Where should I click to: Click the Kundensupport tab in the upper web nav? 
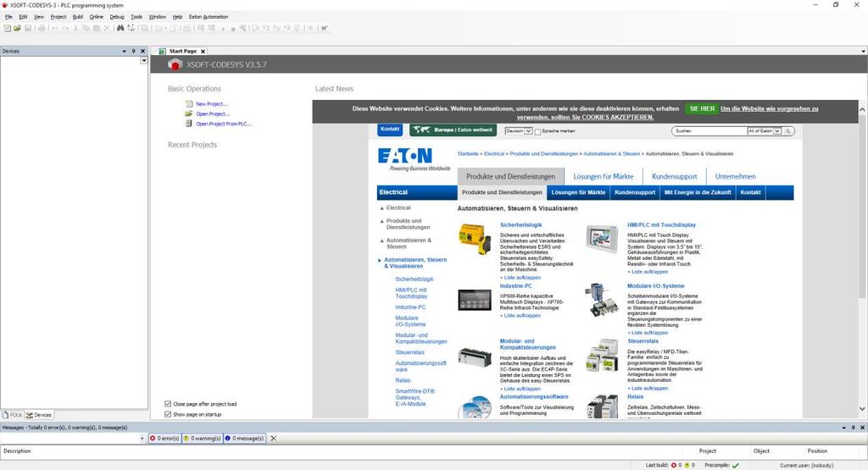pos(674,176)
